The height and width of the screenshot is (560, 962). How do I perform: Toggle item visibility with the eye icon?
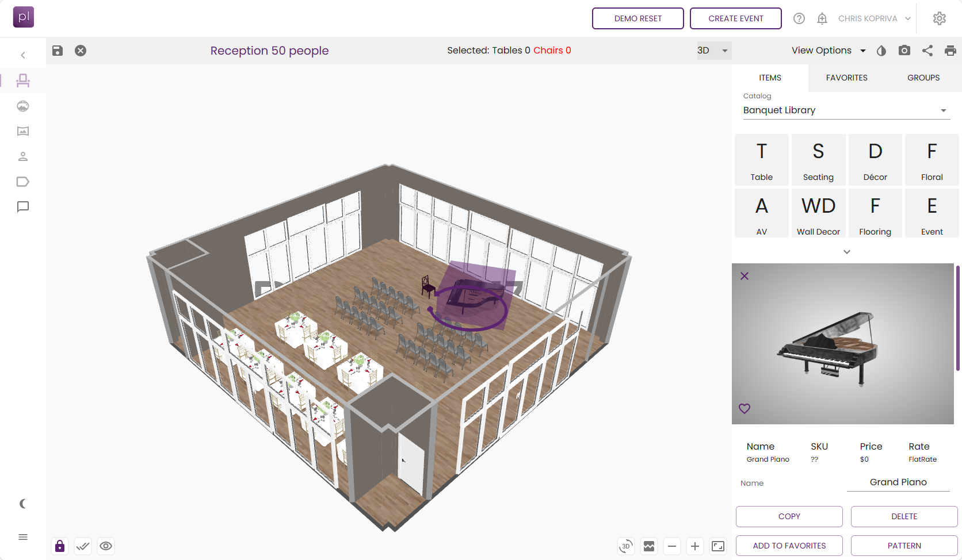click(x=106, y=546)
